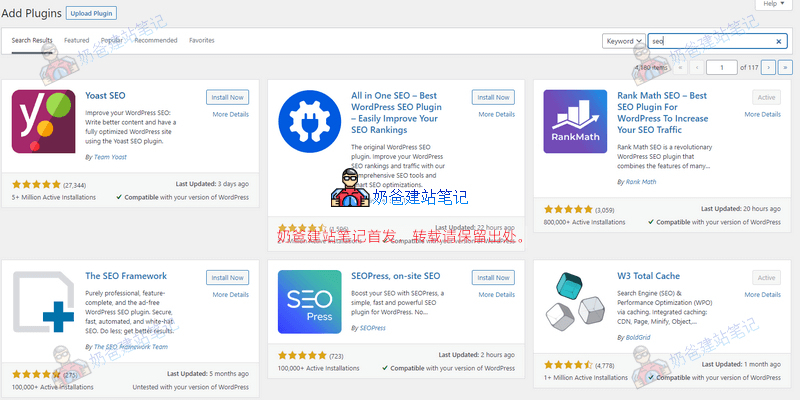Viewport: 800px width, 400px height.
Task: Open the BoldGrid author link
Action: click(638, 337)
